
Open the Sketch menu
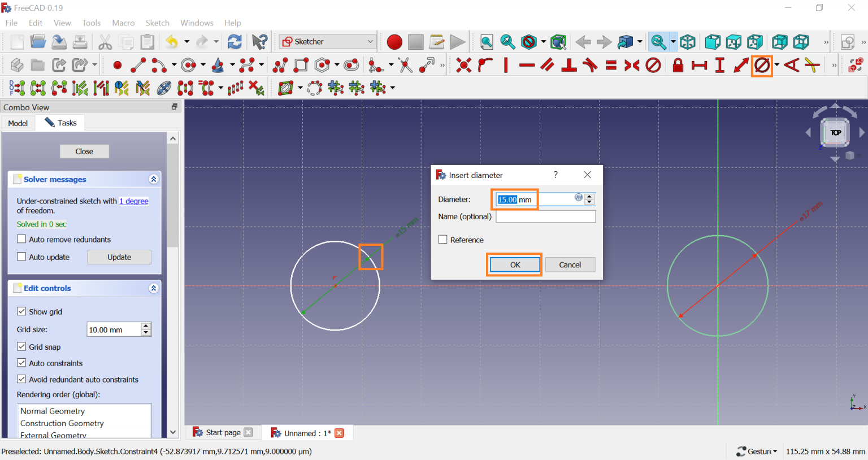pos(157,23)
